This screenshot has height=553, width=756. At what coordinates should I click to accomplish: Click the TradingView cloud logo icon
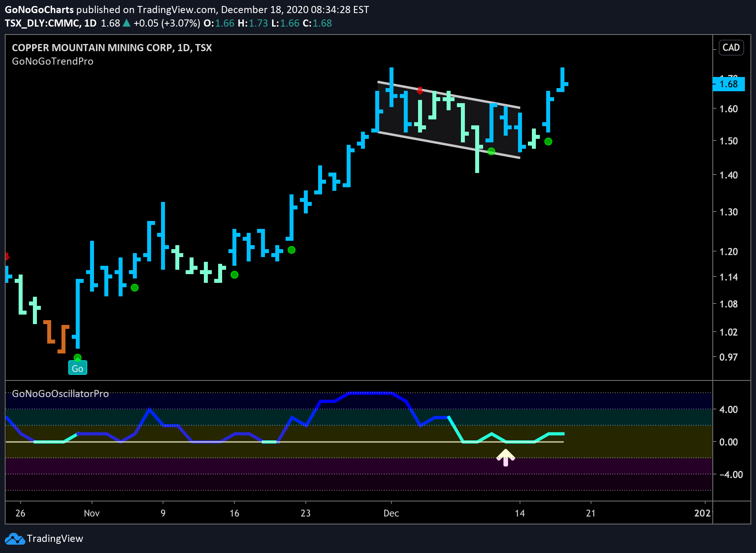tap(14, 539)
